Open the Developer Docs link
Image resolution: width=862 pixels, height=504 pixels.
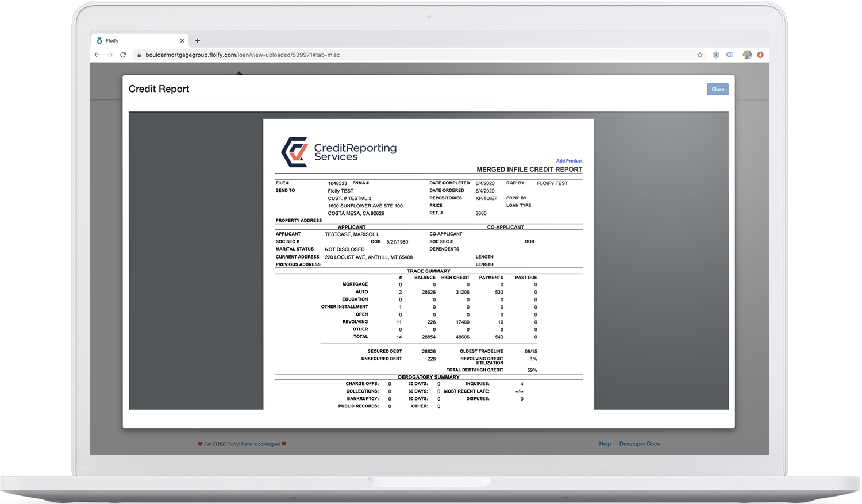point(639,444)
